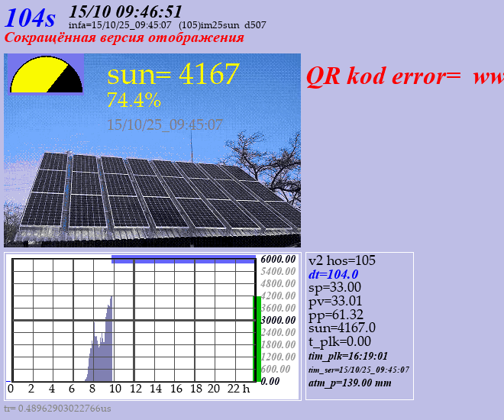Click the "6000.00" y-axis label
The height and width of the screenshot is (420, 504).
(x=278, y=259)
